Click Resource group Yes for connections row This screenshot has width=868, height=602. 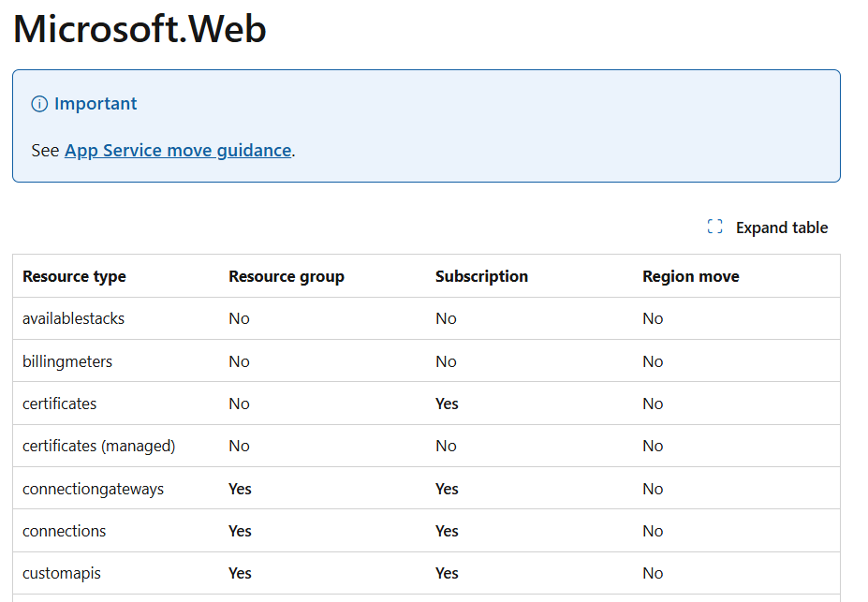tap(240, 531)
